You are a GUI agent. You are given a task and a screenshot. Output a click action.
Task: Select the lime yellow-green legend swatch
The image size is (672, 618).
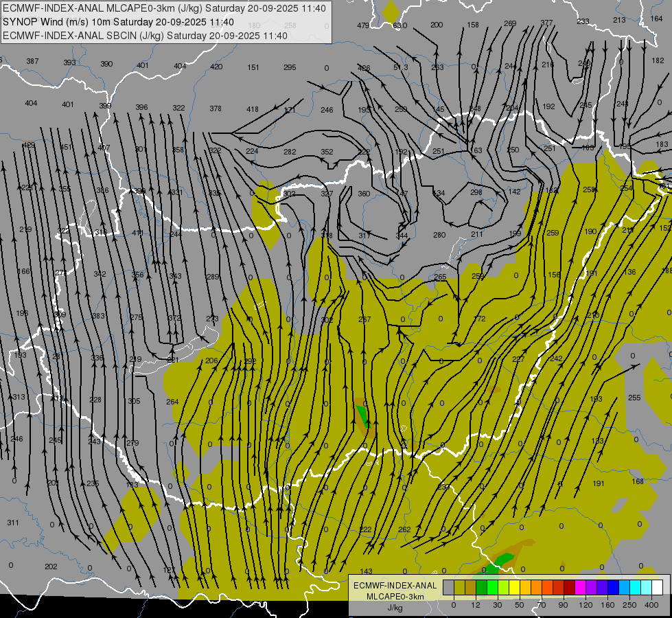(504, 587)
